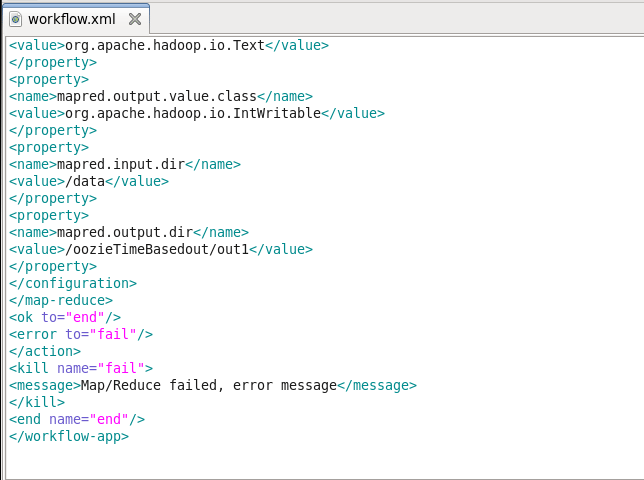Place cursor in org.apache.hadoop.io.Text value
Screen dimensions: 644x480
(x=165, y=45)
